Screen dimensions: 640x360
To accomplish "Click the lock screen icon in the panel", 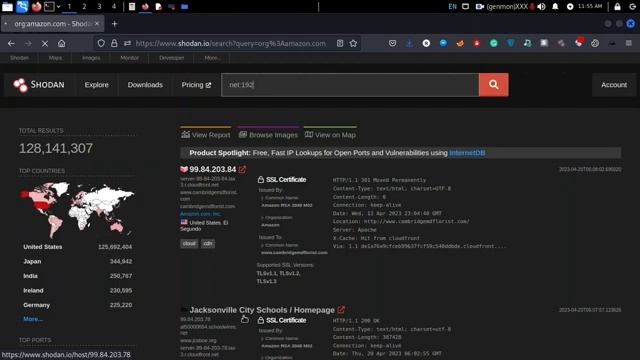I will 617,7.
